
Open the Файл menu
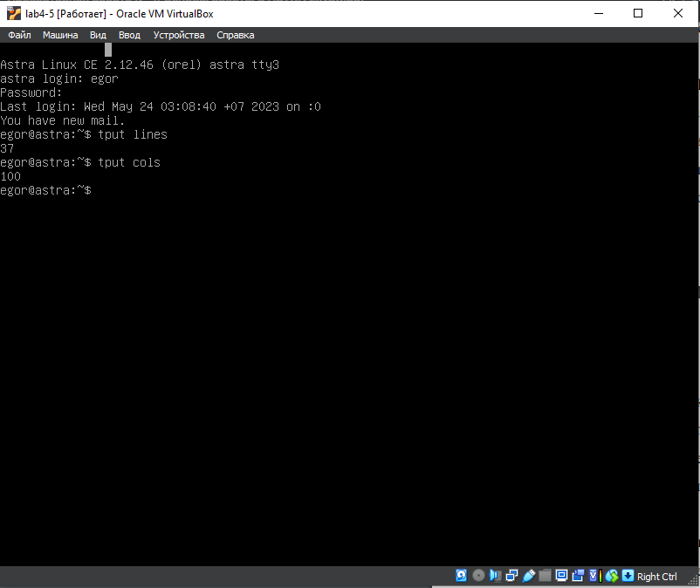click(x=19, y=35)
